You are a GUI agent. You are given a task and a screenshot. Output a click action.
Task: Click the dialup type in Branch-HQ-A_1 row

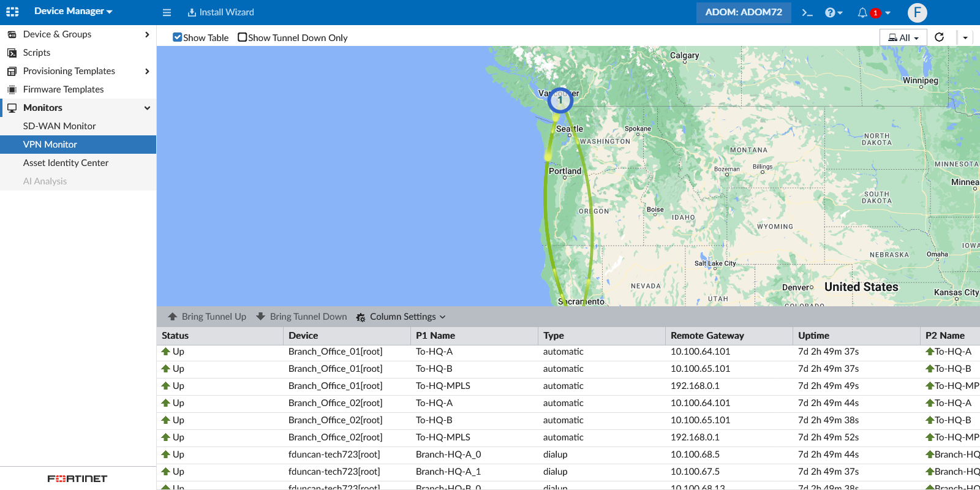[556, 472]
